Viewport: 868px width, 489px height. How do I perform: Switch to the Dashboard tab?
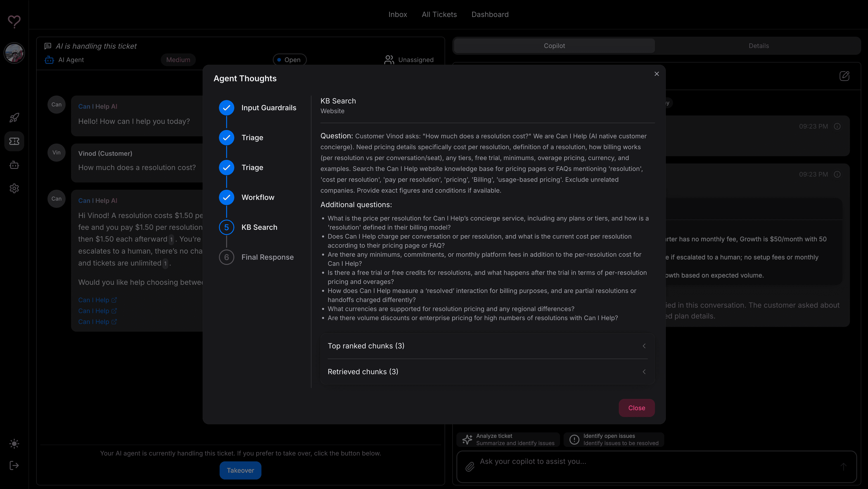click(490, 14)
